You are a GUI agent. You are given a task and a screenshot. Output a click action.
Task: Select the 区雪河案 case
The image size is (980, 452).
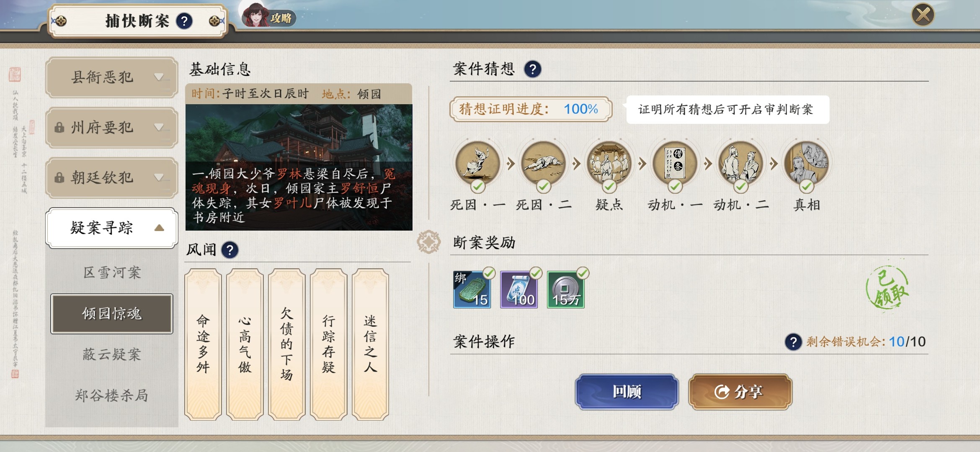pos(112,272)
